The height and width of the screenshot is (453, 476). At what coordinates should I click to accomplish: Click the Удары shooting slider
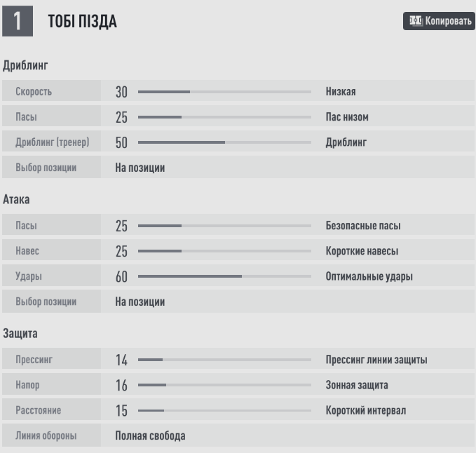click(x=224, y=276)
